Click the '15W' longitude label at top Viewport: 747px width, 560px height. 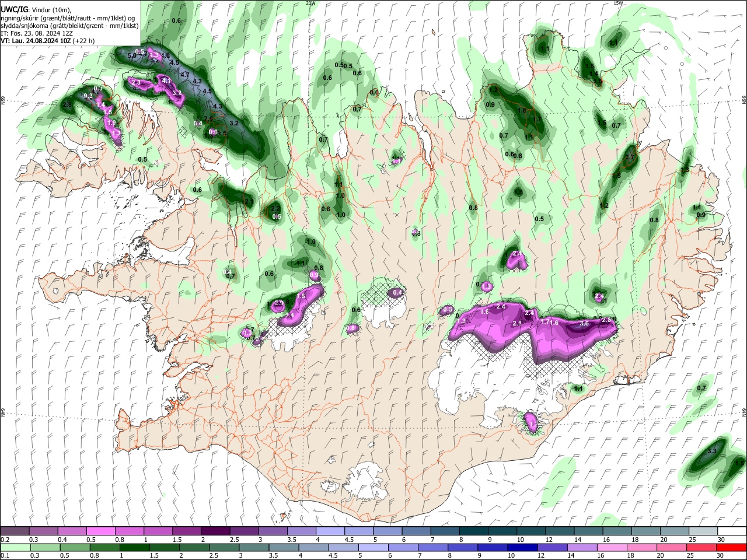[x=619, y=3]
